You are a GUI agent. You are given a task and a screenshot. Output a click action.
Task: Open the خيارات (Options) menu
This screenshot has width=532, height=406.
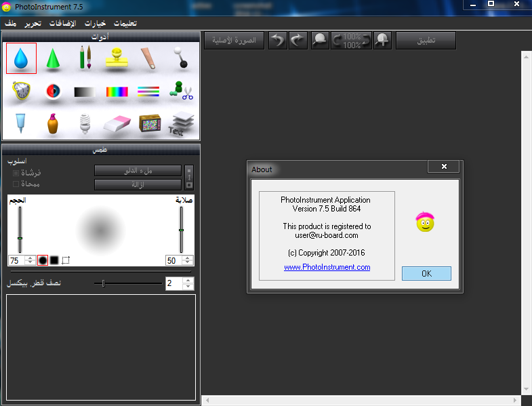(95, 24)
